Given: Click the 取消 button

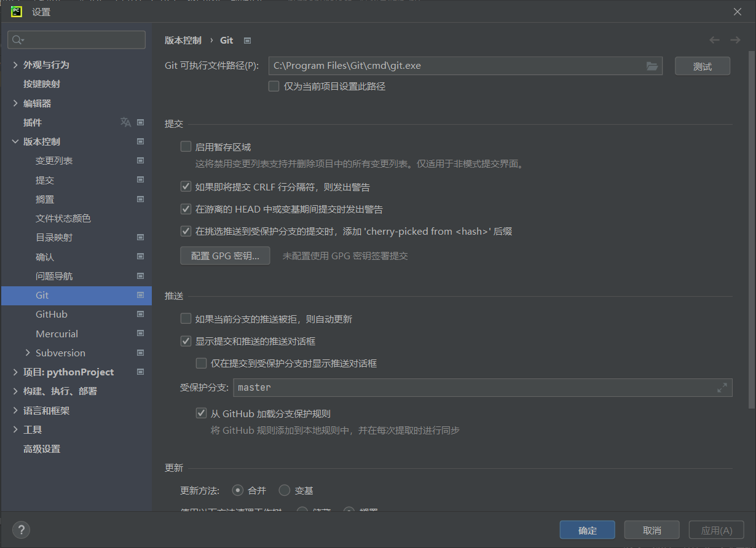Looking at the screenshot, I should pos(652,530).
